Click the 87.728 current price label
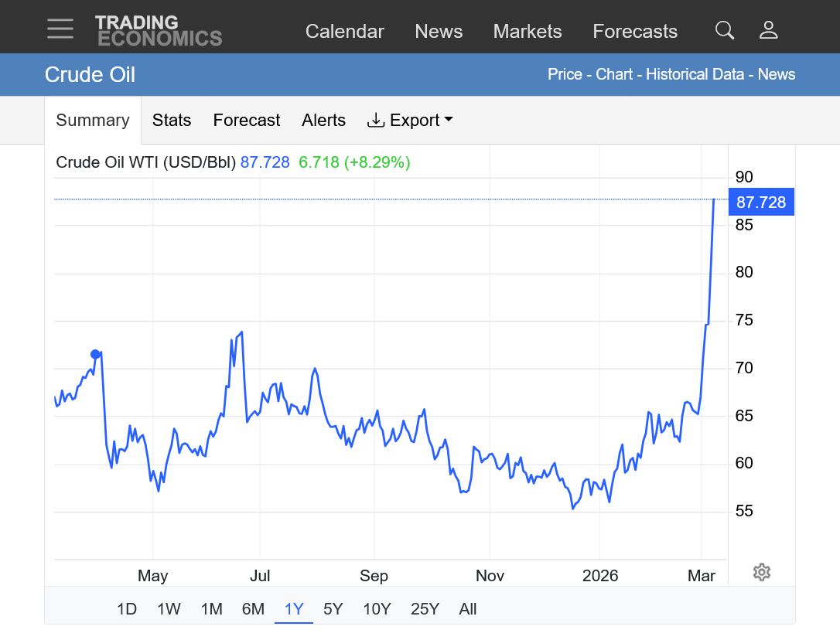 [761, 203]
